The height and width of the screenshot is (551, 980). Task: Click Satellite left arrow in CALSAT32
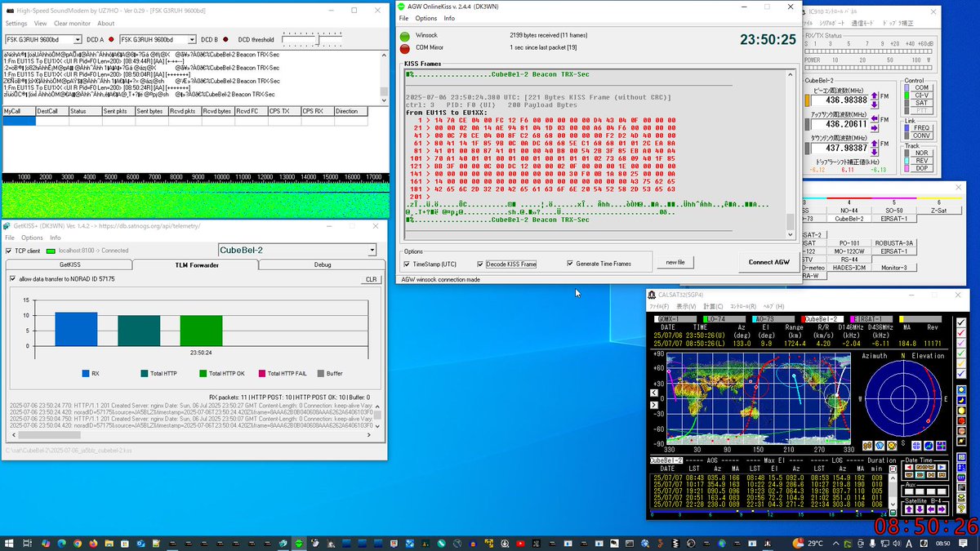pyautogui.click(x=931, y=509)
